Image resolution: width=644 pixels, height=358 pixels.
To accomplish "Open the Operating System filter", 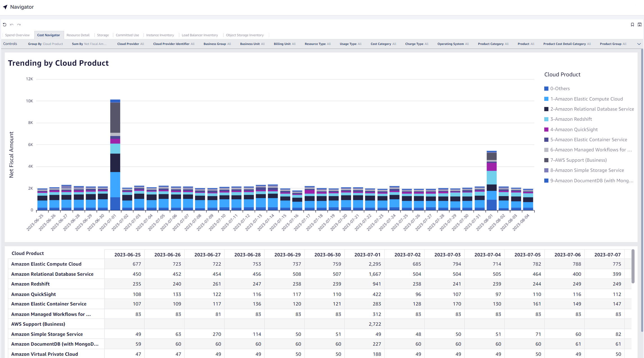I will click(453, 44).
